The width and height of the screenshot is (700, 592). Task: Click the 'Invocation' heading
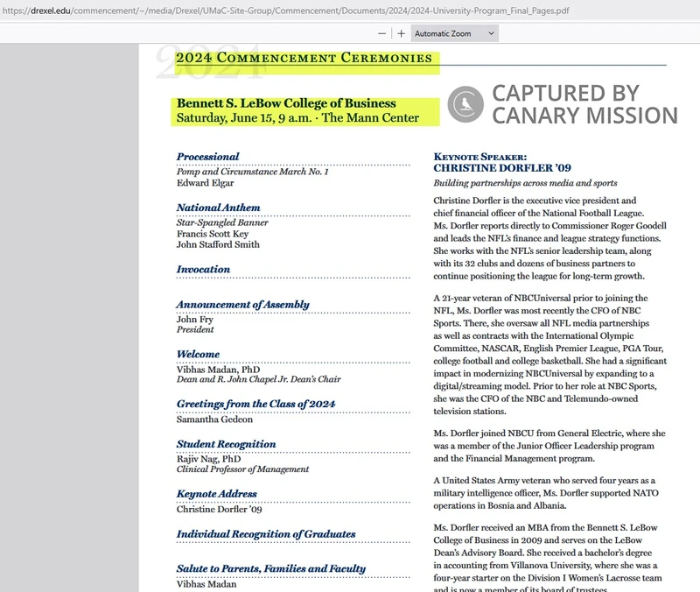[203, 270]
